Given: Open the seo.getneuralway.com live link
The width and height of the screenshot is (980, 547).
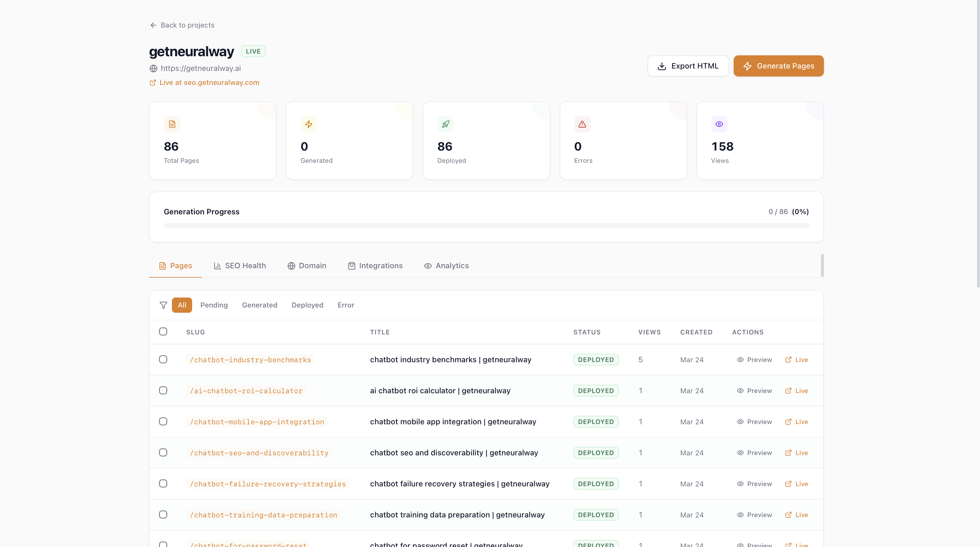Looking at the screenshot, I should coord(209,83).
